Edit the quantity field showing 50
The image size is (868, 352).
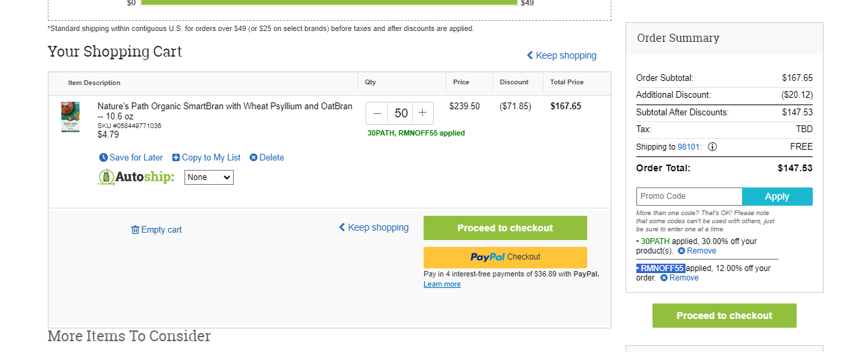pos(400,113)
